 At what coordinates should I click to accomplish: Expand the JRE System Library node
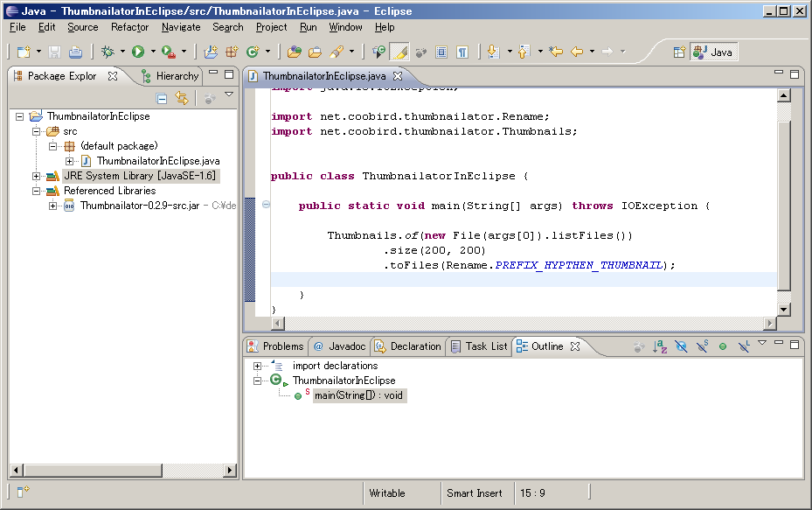[36, 176]
